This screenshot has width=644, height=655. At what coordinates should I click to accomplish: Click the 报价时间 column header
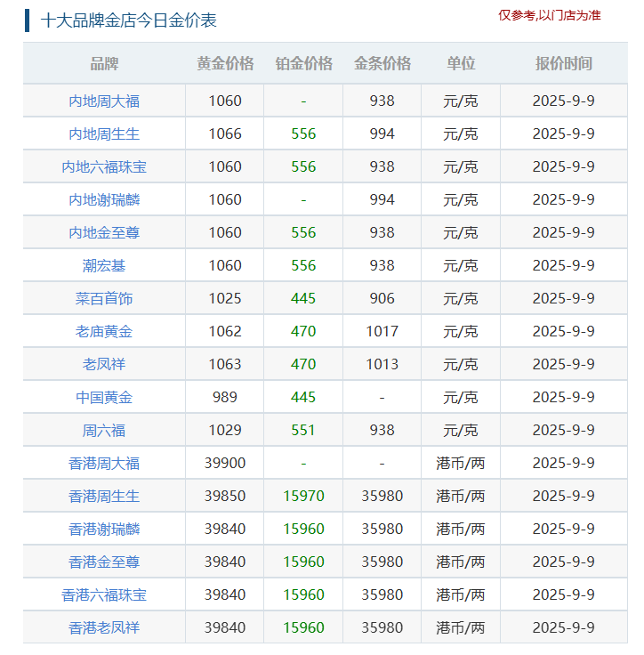(x=563, y=64)
